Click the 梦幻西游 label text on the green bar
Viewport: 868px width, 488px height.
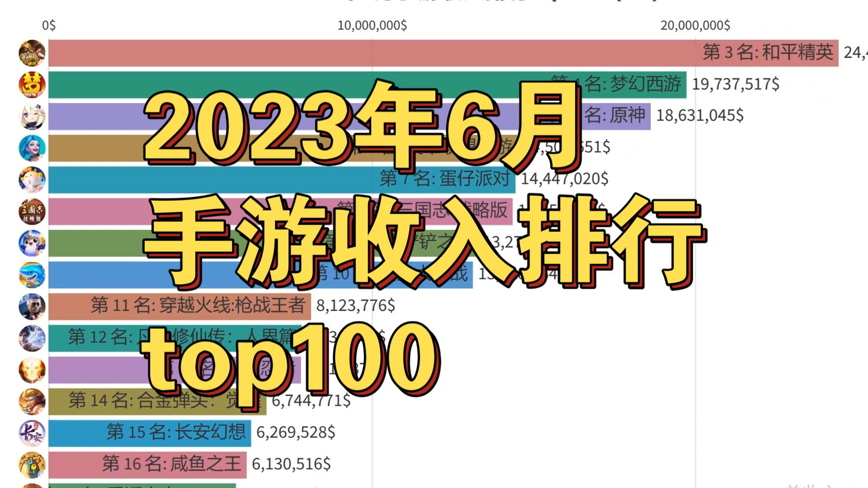click(646, 84)
